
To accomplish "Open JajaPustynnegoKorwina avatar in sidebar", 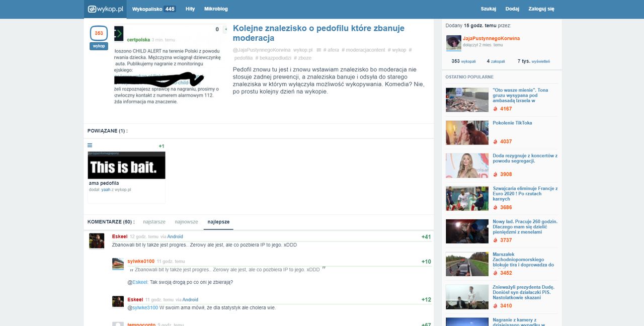I will [453, 43].
